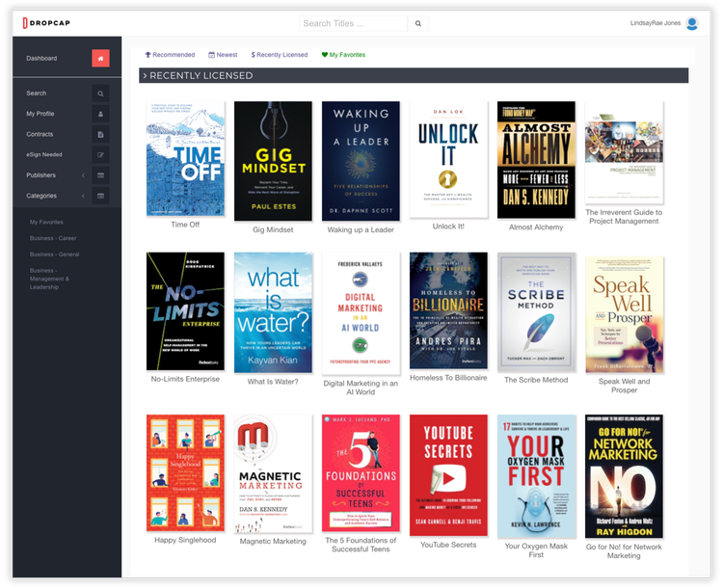Collapse the Categories submenu chevron

[x=83, y=196]
